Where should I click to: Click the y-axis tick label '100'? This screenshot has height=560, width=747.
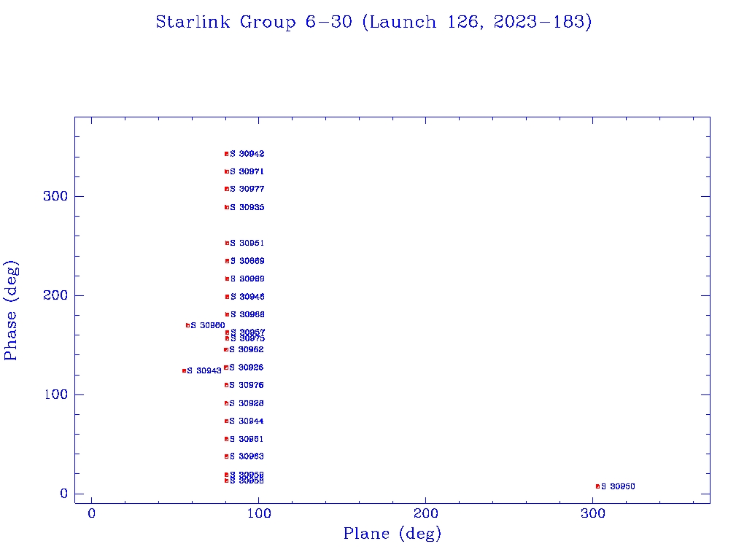(x=55, y=394)
